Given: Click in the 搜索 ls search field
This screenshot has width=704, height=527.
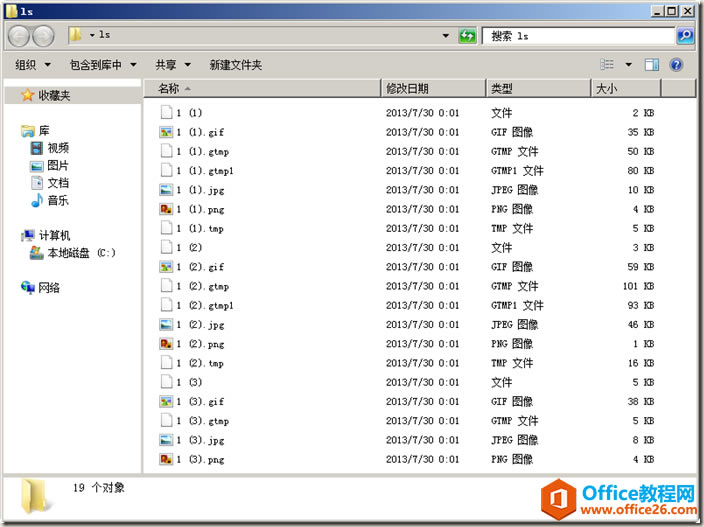Looking at the screenshot, I should [x=575, y=36].
